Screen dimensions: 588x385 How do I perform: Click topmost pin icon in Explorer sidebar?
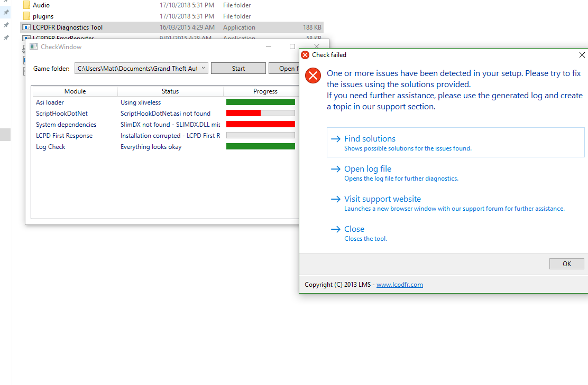(6, 12)
